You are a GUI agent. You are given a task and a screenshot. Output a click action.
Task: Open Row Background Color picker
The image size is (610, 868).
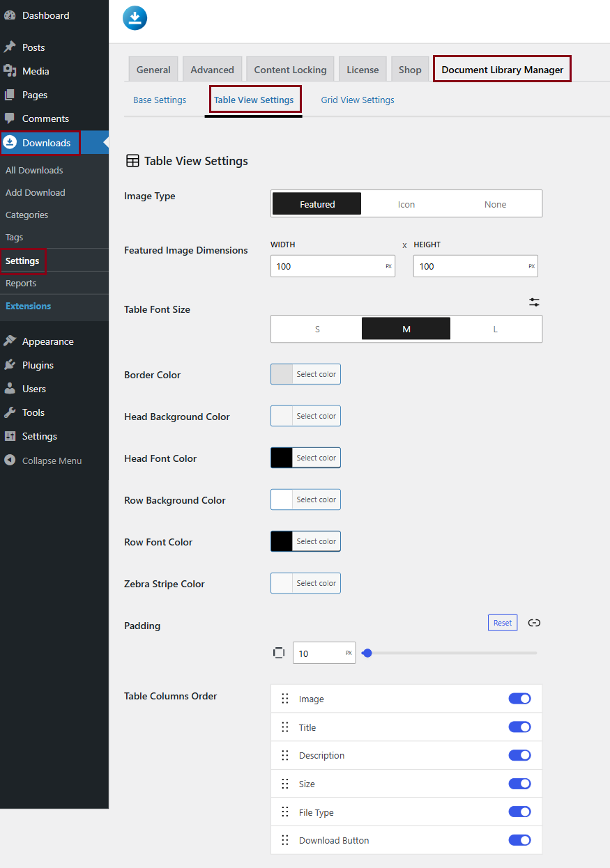coord(305,499)
